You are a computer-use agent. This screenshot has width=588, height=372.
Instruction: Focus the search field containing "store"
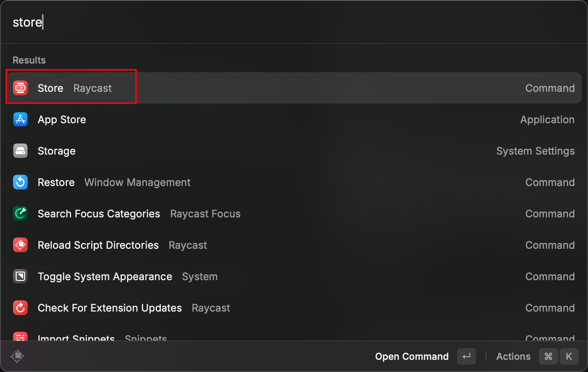point(294,22)
